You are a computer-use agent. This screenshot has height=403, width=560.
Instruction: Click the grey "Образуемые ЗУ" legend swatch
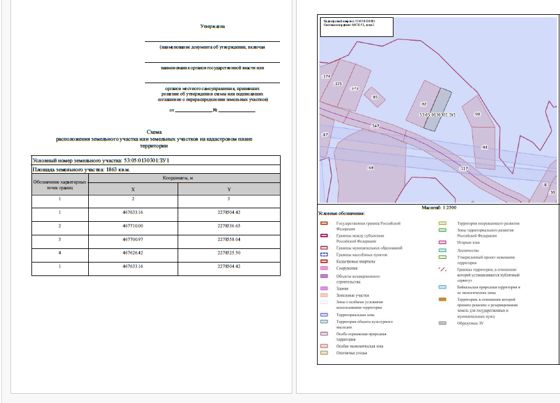click(442, 323)
